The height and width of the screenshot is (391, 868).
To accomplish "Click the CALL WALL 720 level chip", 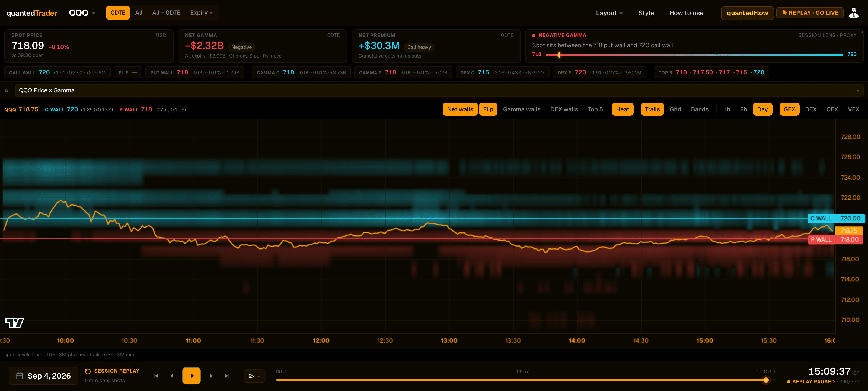I will (57, 72).
